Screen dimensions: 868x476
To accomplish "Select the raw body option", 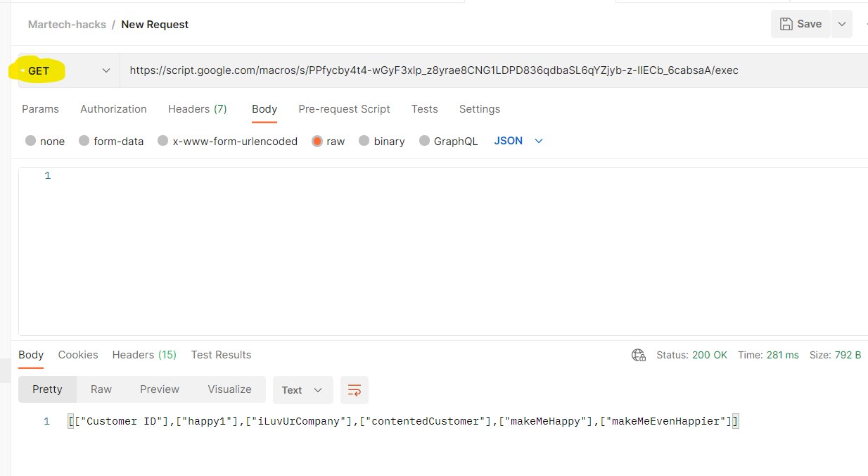I will pos(328,141).
